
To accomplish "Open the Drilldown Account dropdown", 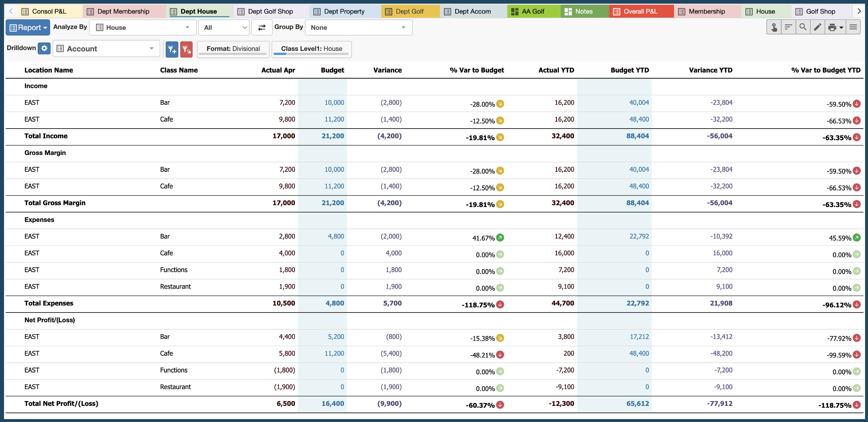I will tap(106, 49).
